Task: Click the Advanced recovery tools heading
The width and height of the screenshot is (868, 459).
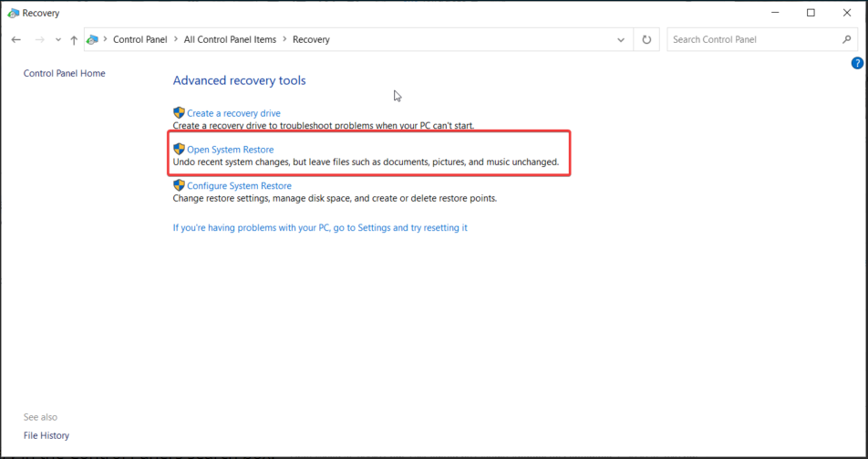Action: click(239, 80)
